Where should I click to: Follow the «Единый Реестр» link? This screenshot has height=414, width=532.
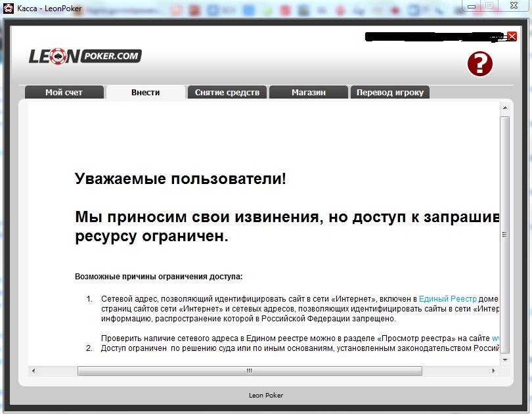pyautogui.click(x=448, y=298)
